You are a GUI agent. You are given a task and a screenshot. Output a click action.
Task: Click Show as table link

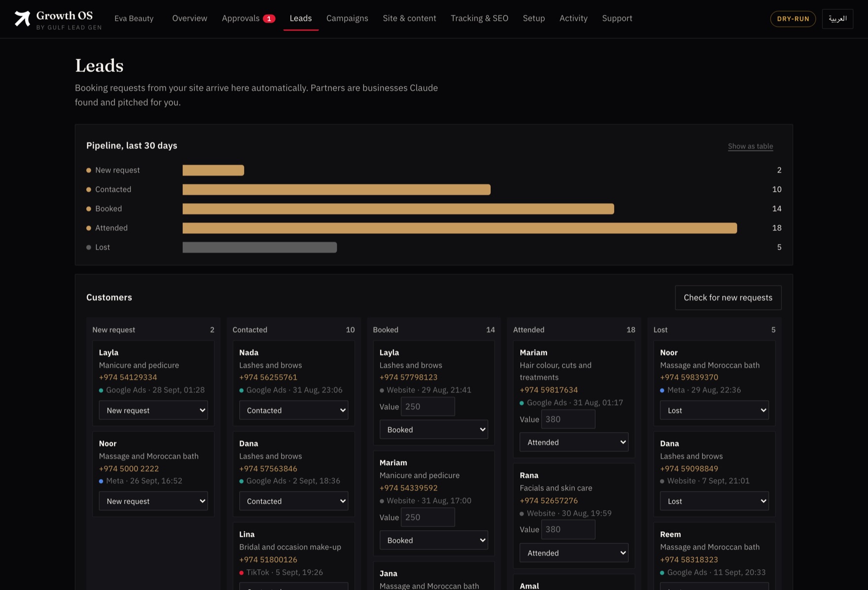point(750,146)
